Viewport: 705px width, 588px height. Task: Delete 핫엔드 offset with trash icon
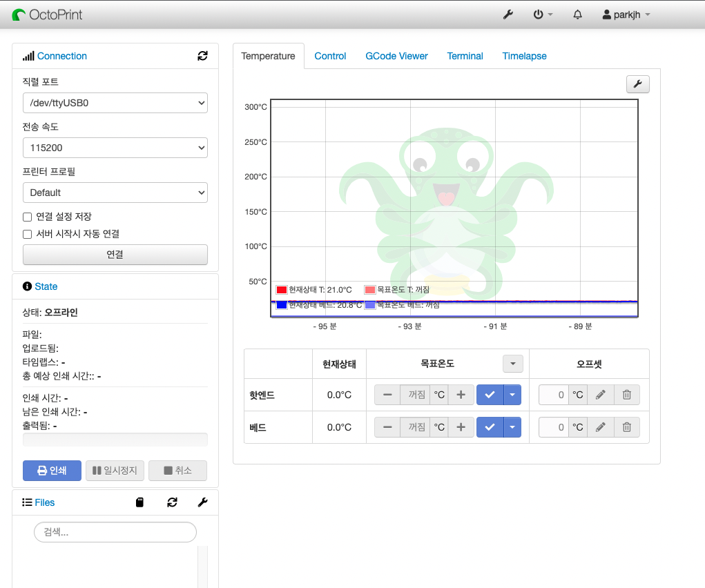(x=627, y=395)
